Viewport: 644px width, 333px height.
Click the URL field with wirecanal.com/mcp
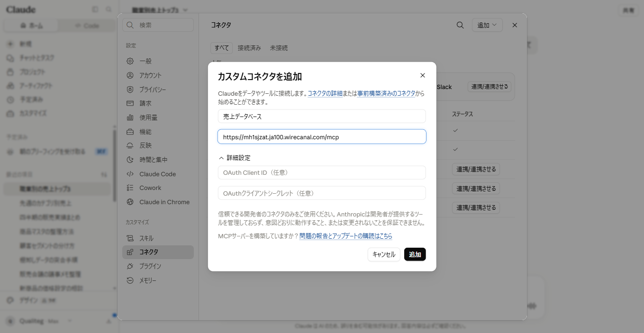[322, 137]
